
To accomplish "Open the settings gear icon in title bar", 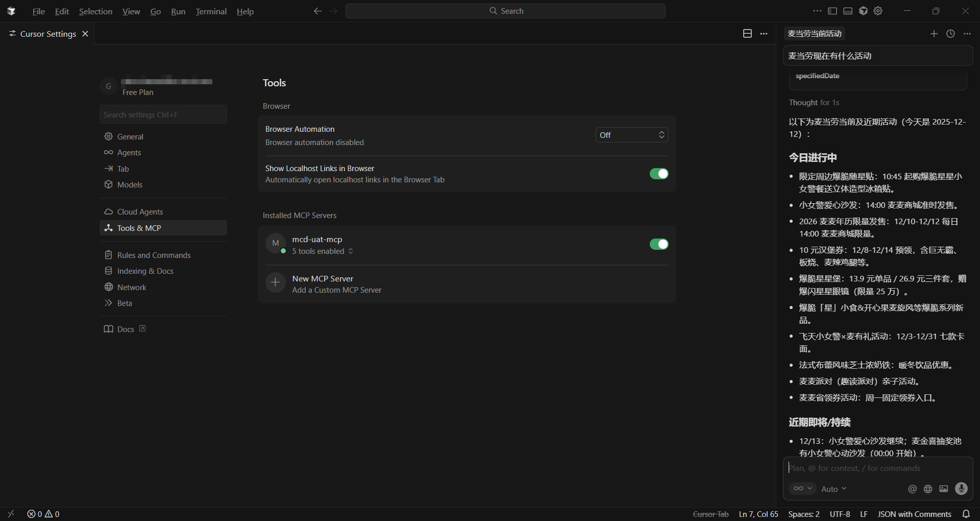I will (878, 11).
